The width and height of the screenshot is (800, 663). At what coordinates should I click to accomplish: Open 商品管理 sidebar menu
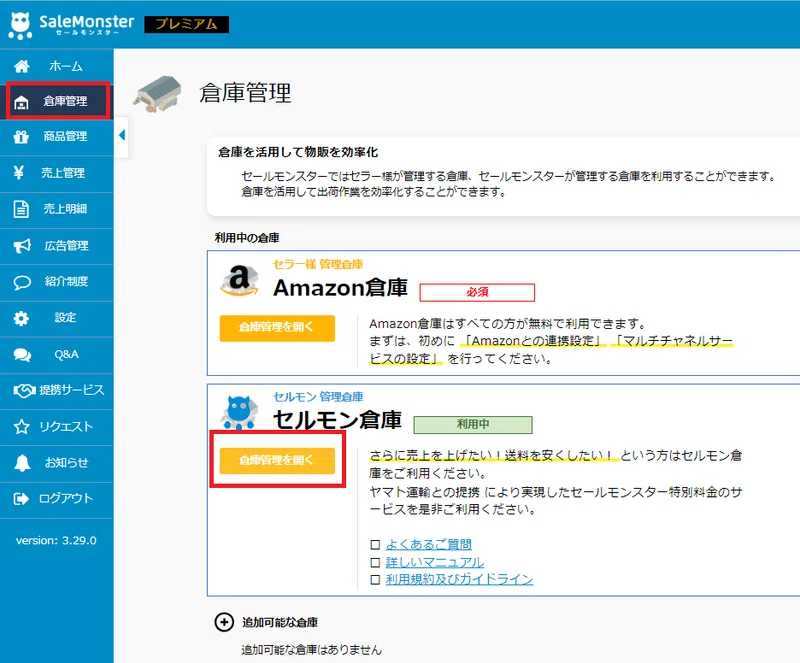[x=65, y=136]
